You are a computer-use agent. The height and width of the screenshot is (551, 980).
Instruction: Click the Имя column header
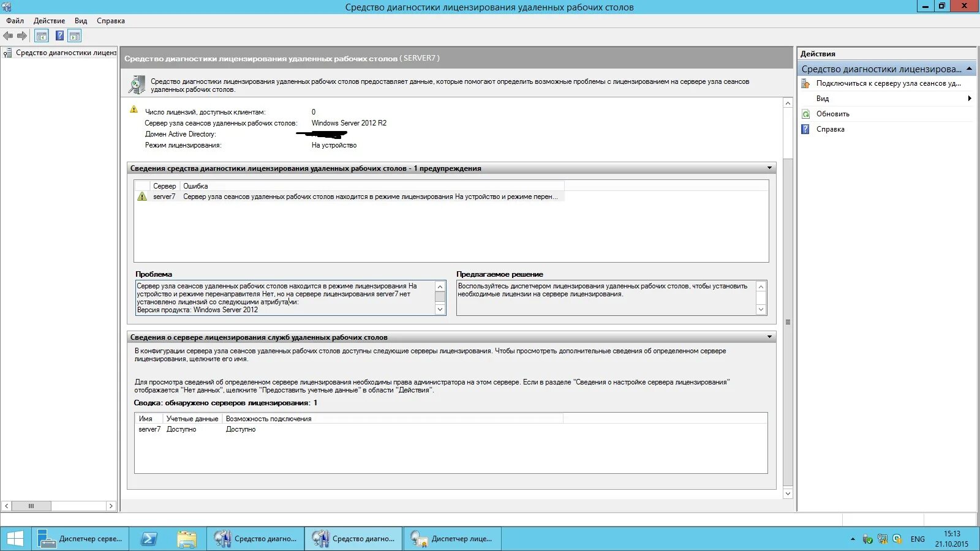point(149,419)
